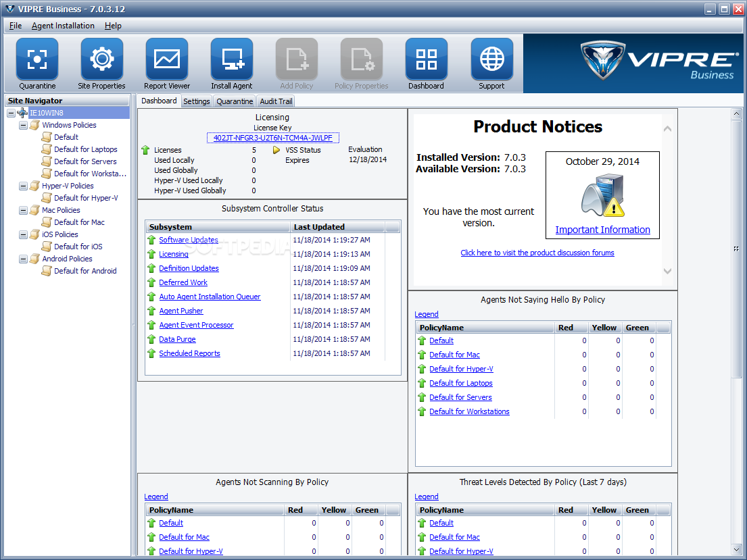
Task: Open the Important Information link
Action: click(x=602, y=230)
